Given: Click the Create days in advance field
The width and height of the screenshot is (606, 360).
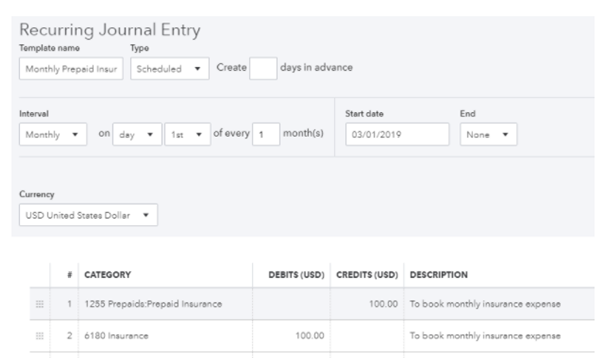Looking at the screenshot, I should tap(263, 69).
